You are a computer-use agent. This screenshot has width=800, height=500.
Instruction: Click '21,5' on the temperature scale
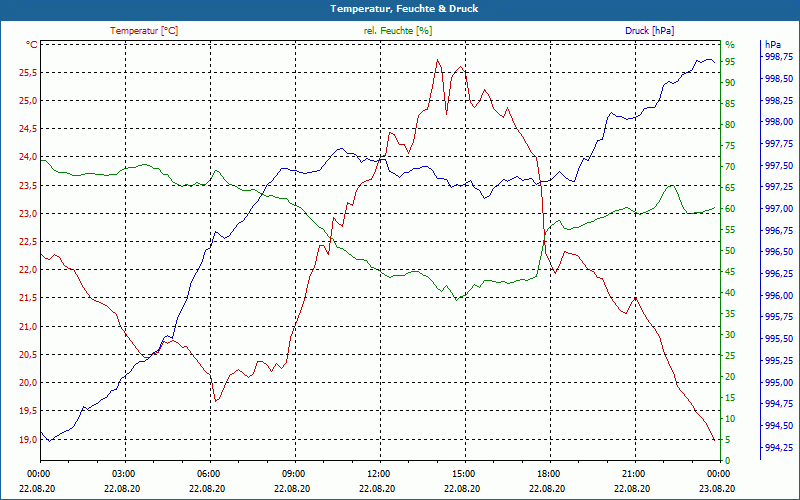click(x=28, y=297)
